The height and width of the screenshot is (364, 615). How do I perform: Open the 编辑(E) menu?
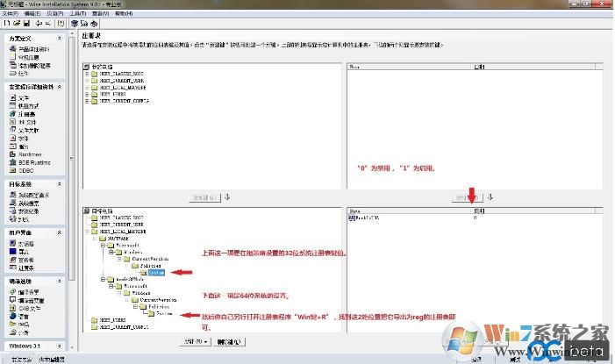click(x=32, y=13)
